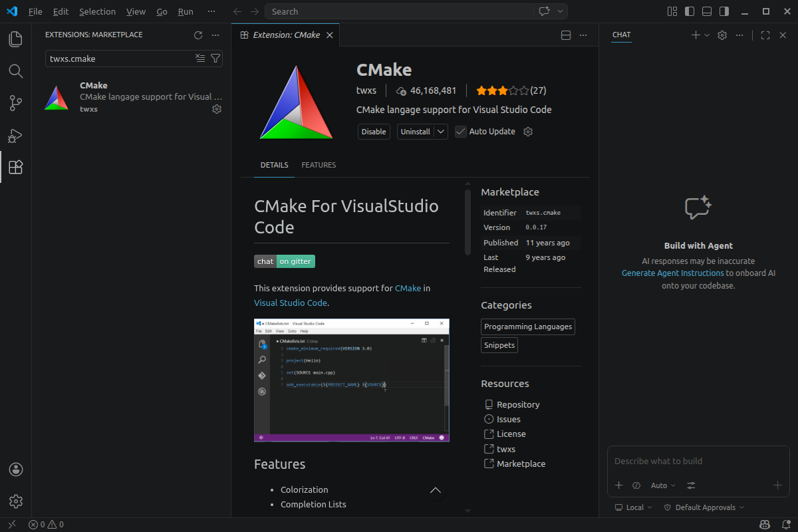Open chat panel more actions ellipsis
The image size is (798, 532).
[x=739, y=35]
